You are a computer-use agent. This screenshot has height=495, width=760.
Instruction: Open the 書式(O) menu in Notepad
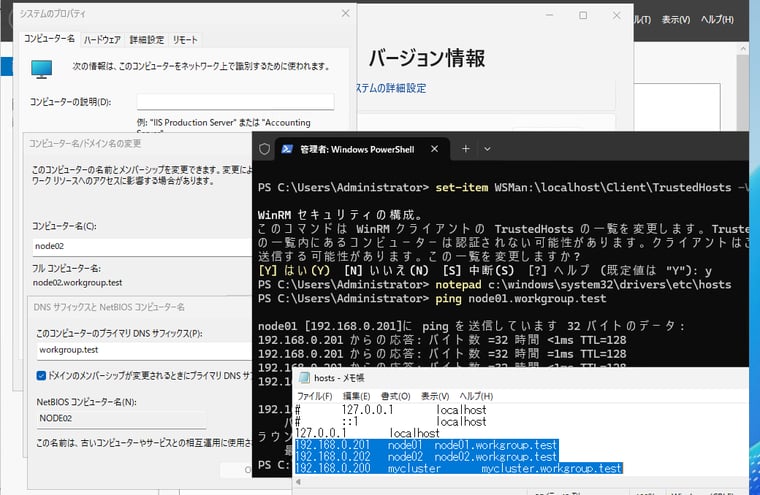tap(396, 396)
